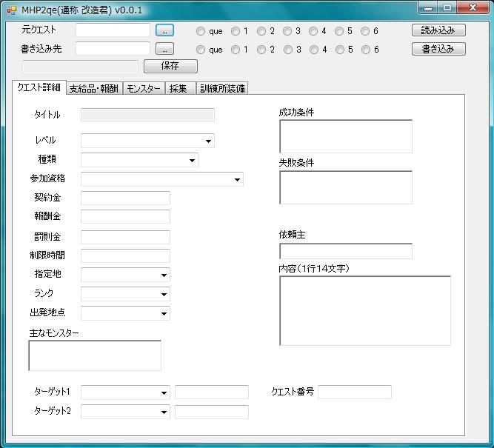The height and width of the screenshot is (448, 494).
Task: Click browse button next to 元クエスト field
Action: point(164,30)
